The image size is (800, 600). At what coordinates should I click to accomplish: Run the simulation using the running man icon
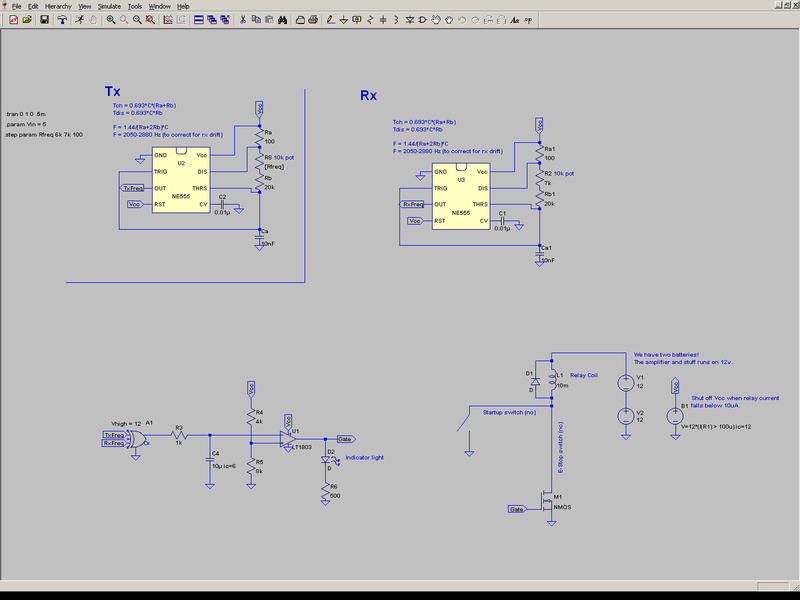78,20
